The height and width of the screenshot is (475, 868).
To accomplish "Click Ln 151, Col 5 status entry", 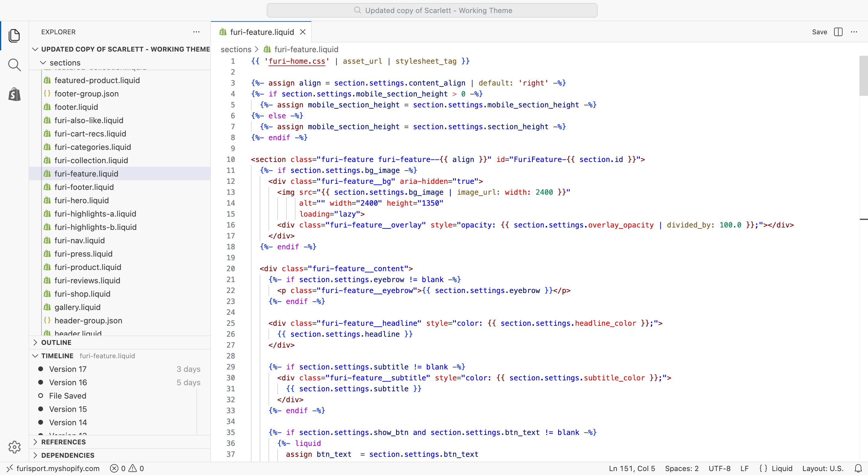I will [x=632, y=468].
